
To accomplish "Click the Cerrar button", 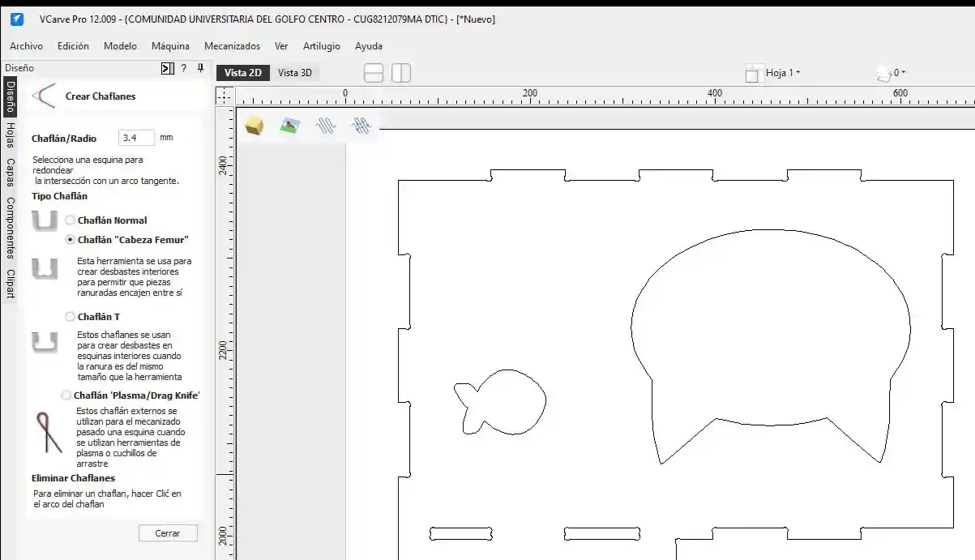I will coord(168,533).
